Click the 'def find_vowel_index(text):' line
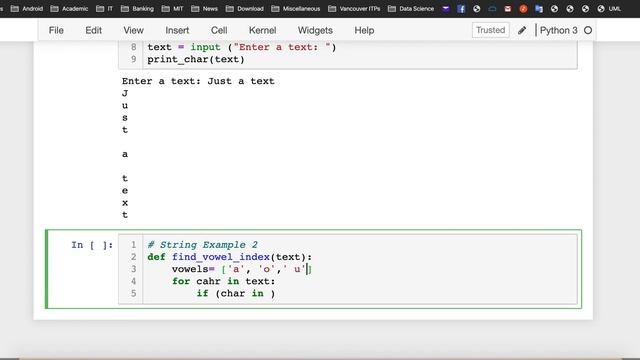Screen dimensions: 640x360 click(229, 257)
